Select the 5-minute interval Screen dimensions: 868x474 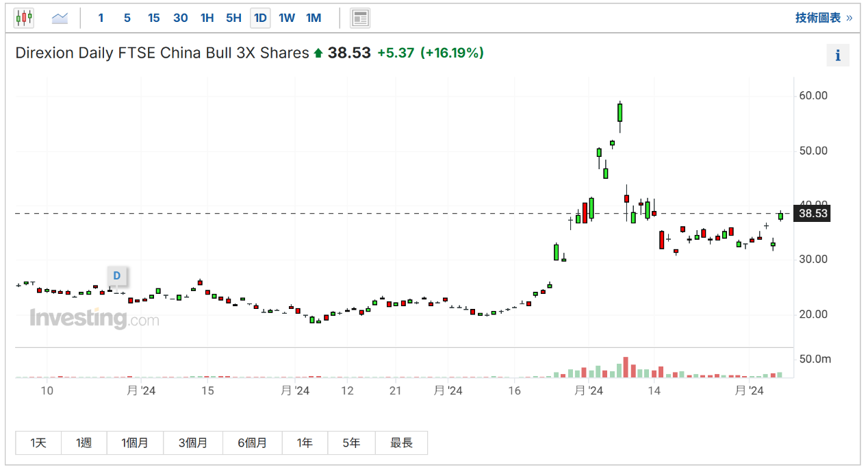tap(127, 18)
